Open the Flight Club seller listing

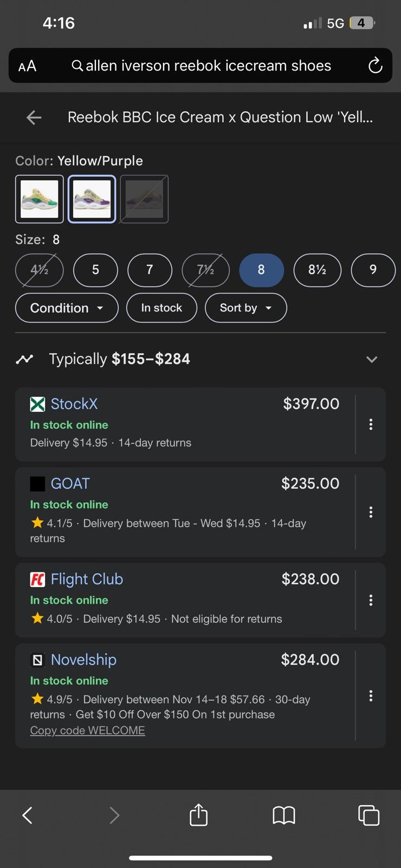[x=87, y=579]
